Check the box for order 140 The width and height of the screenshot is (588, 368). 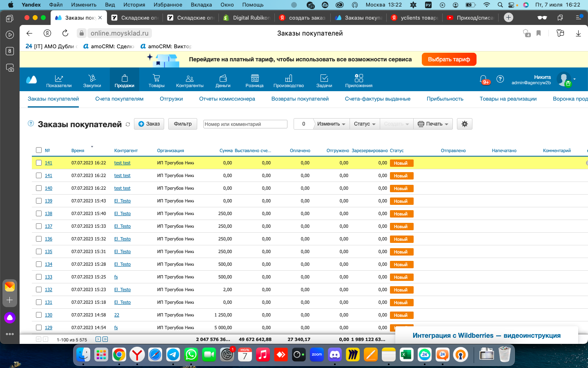click(x=39, y=188)
